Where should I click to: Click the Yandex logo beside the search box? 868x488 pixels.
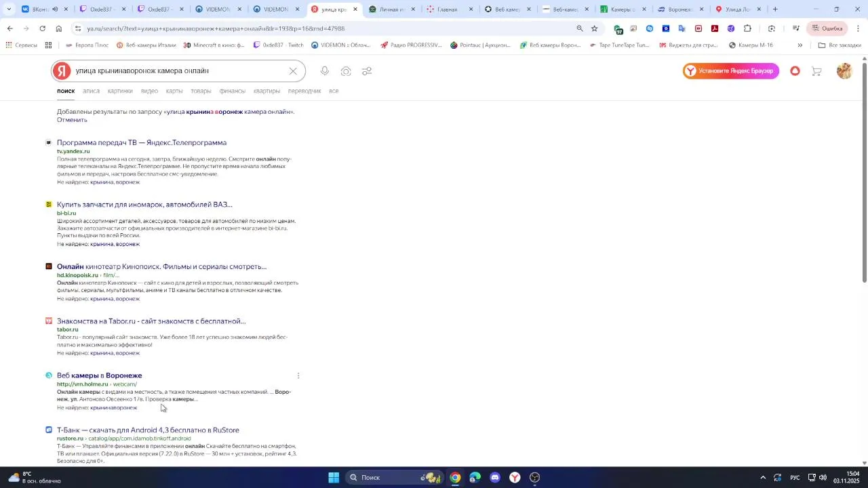coord(62,71)
